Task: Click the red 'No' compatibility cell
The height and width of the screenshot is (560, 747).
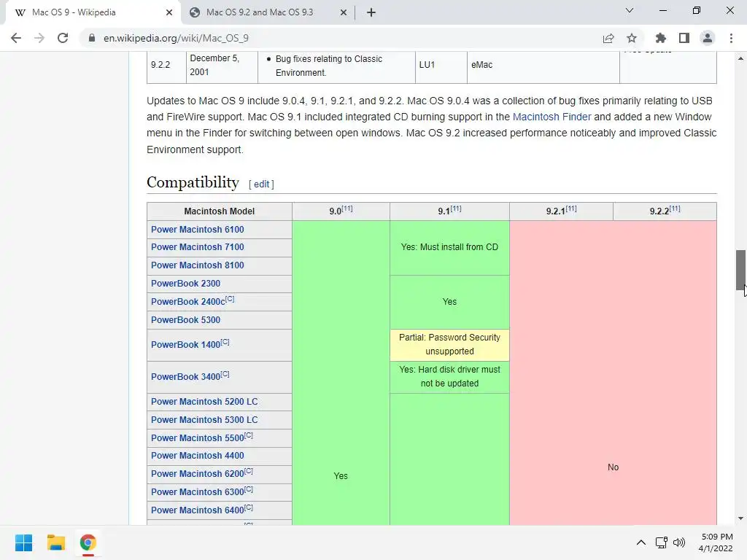Action: [x=613, y=373]
